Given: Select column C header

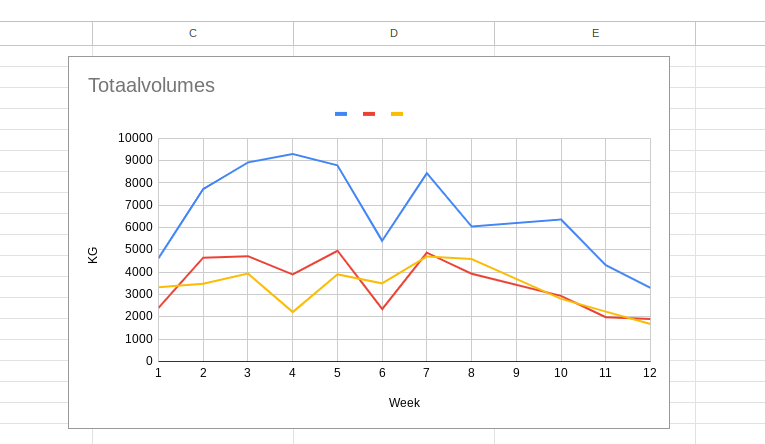Looking at the screenshot, I should (193, 33).
